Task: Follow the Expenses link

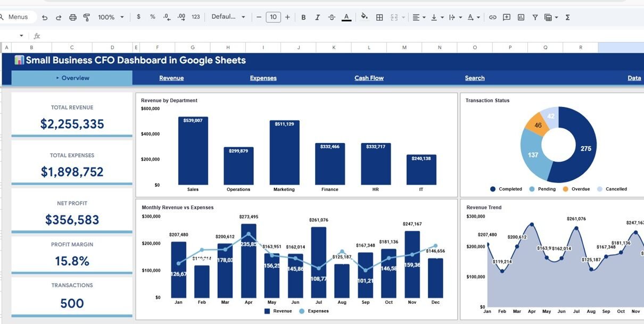Action: pyautogui.click(x=263, y=78)
